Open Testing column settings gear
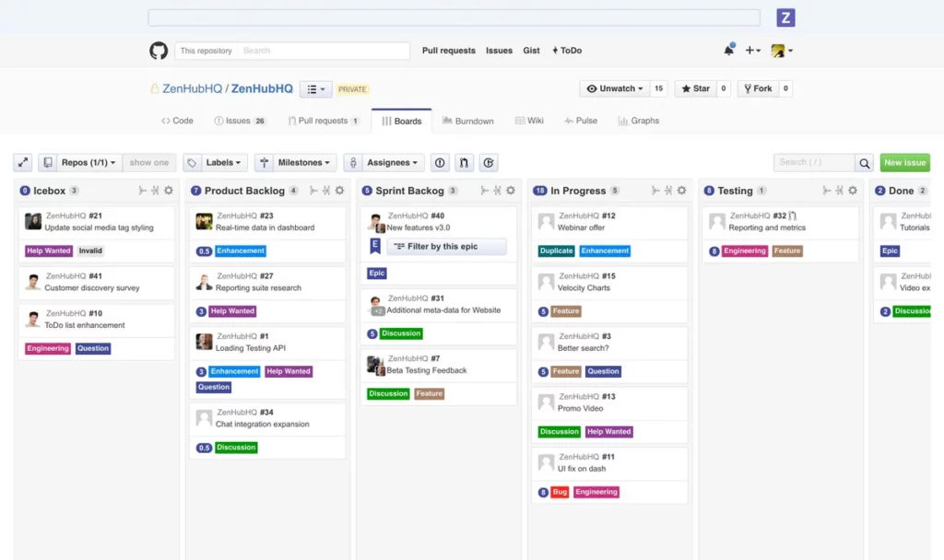 point(853,190)
